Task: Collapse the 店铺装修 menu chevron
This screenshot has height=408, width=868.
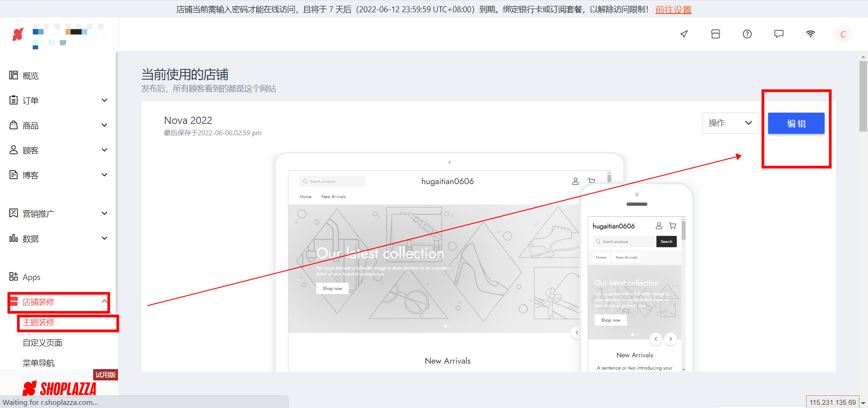Action: (104, 301)
